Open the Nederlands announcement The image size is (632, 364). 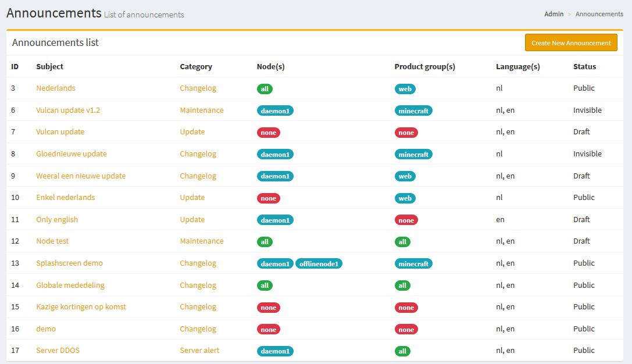pos(56,88)
